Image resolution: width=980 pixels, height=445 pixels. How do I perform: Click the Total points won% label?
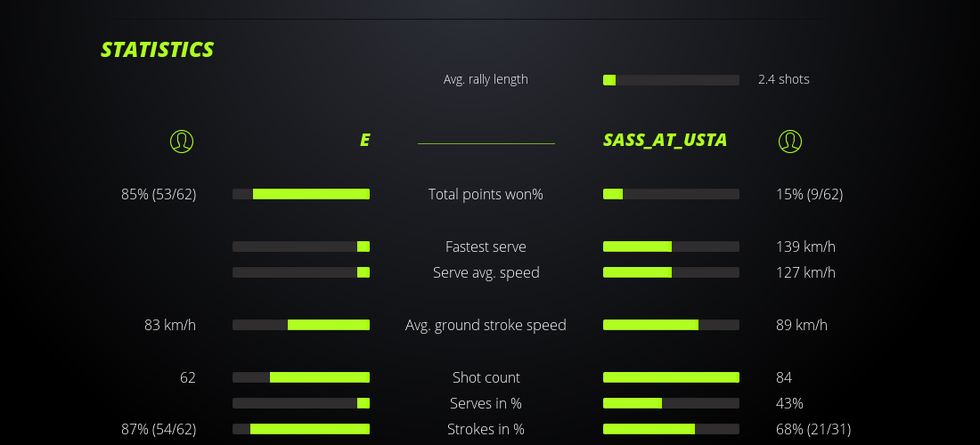pyautogui.click(x=486, y=194)
